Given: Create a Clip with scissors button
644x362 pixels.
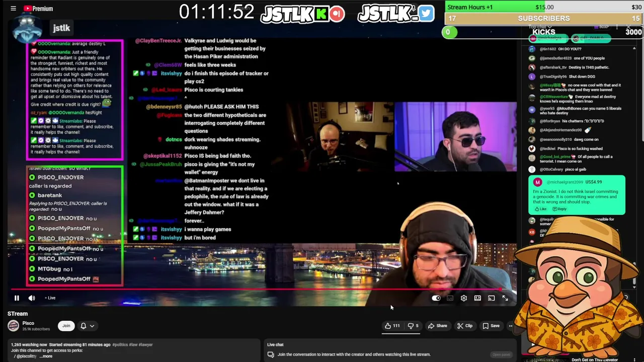Looking at the screenshot, I should point(464,326).
